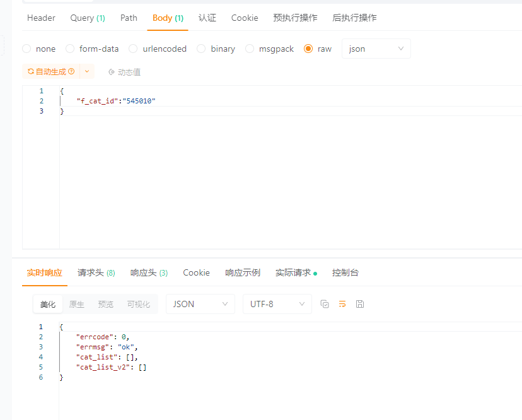This screenshot has width=522, height=420.
Task: Select the 美化 view mode
Action: tap(48, 304)
